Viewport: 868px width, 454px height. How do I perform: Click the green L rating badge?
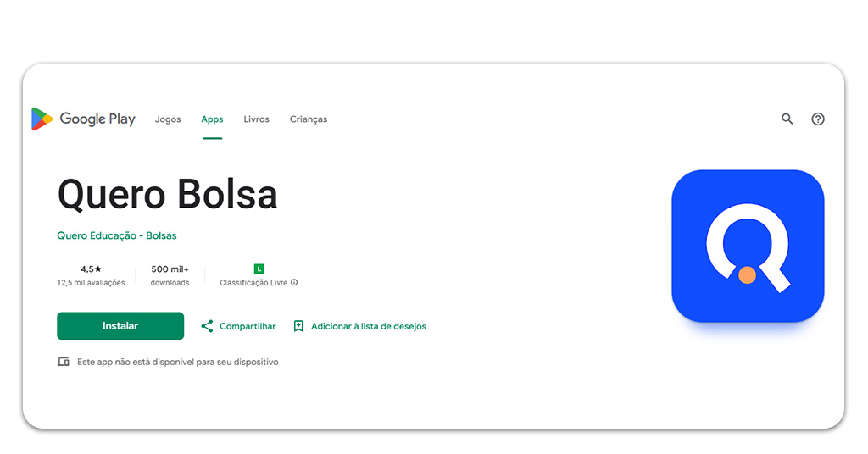pyautogui.click(x=259, y=269)
